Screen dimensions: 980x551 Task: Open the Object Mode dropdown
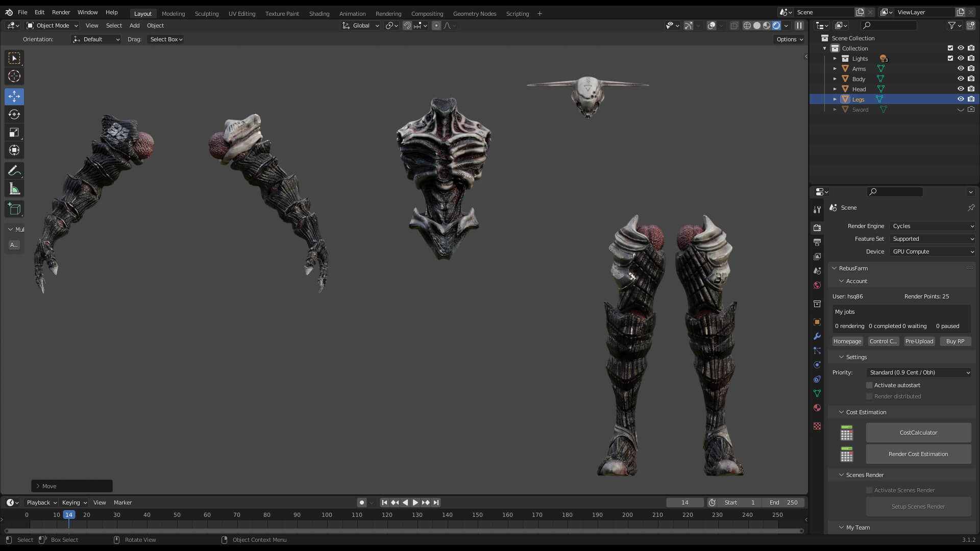point(52,26)
